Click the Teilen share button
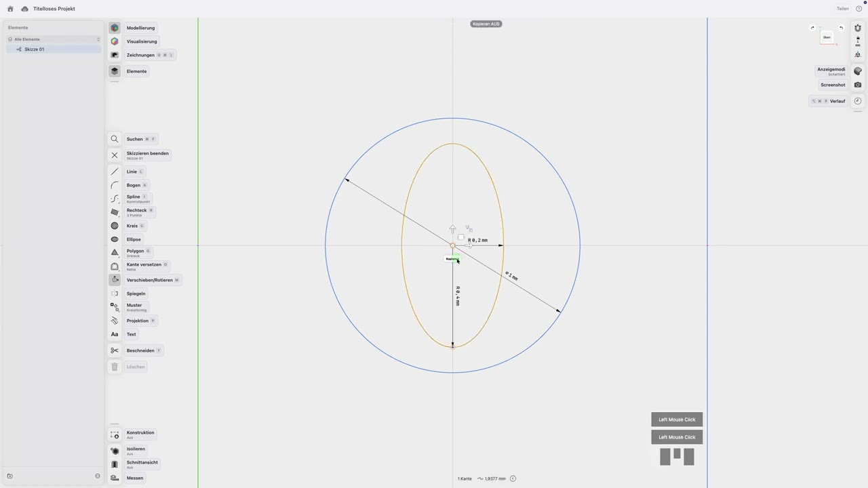Screen dimensions: 868x488 (842, 9)
